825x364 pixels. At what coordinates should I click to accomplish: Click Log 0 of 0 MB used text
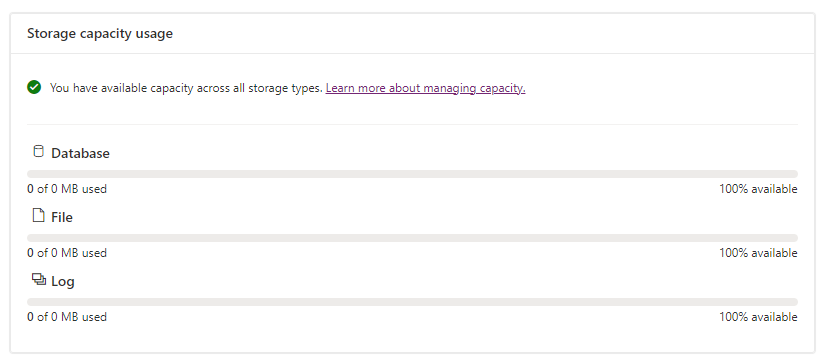pos(67,317)
